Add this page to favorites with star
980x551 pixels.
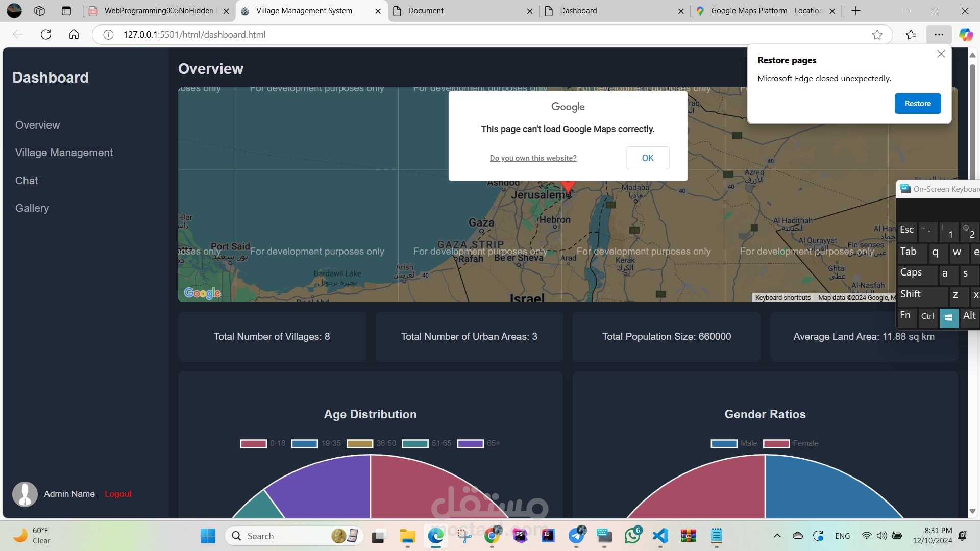tap(877, 35)
